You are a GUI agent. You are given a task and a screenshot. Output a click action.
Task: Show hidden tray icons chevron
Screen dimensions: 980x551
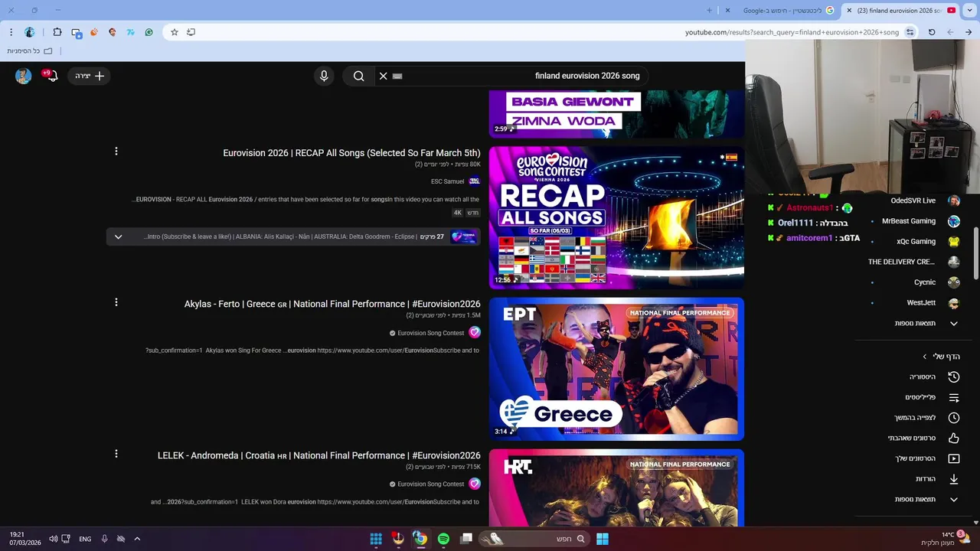pyautogui.click(x=137, y=539)
